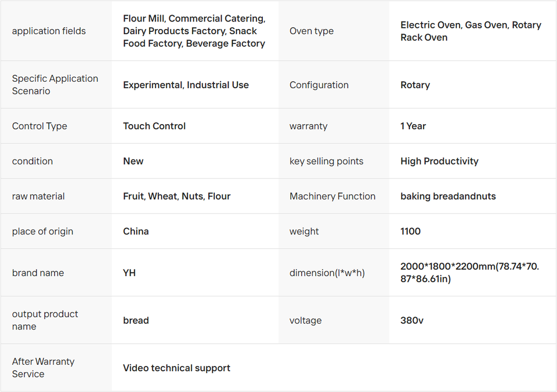
Task: Click the 'China' place of origin value
Action: click(136, 231)
